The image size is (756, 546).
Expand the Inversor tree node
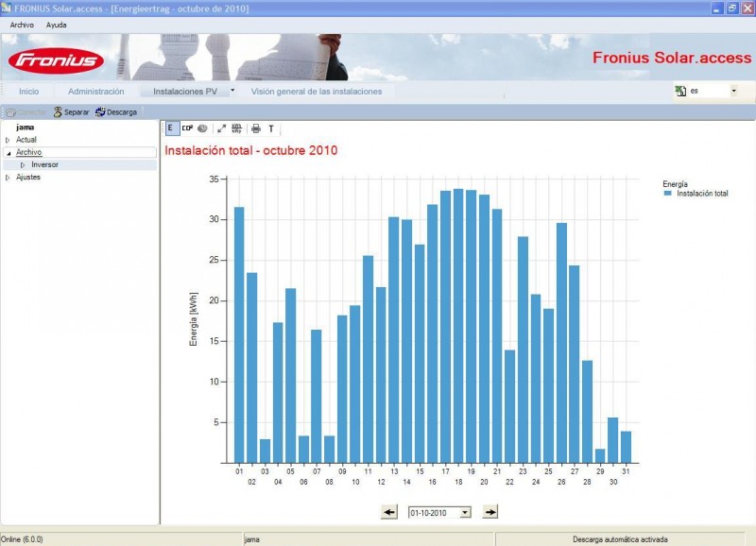(x=23, y=165)
